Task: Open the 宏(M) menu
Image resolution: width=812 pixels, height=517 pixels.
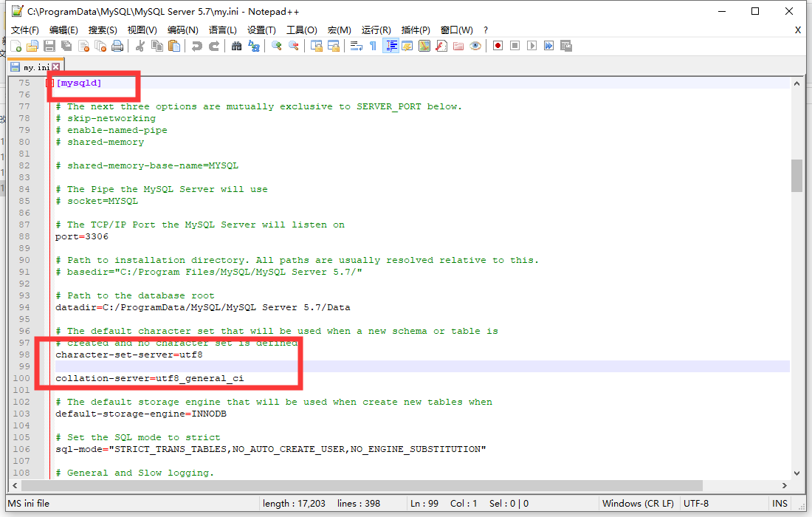Action: [x=340, y=30]
